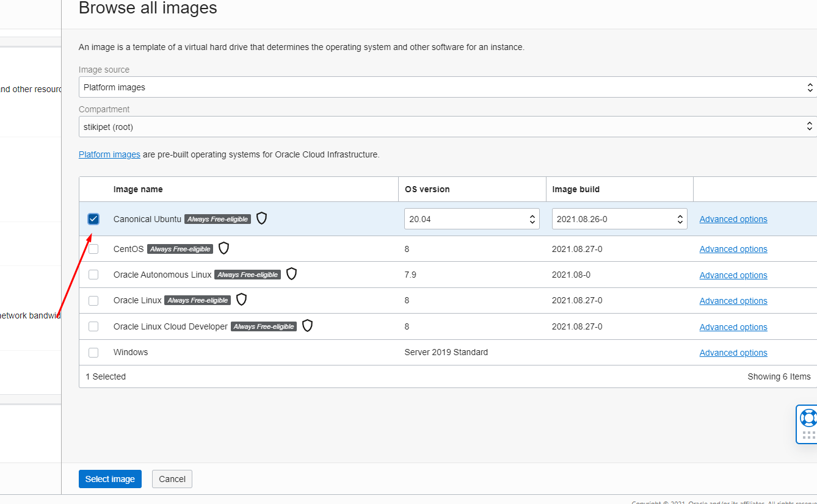Click shield icon beside CentOS
This screenshot has width=817, height=504.
pos(223,248)
